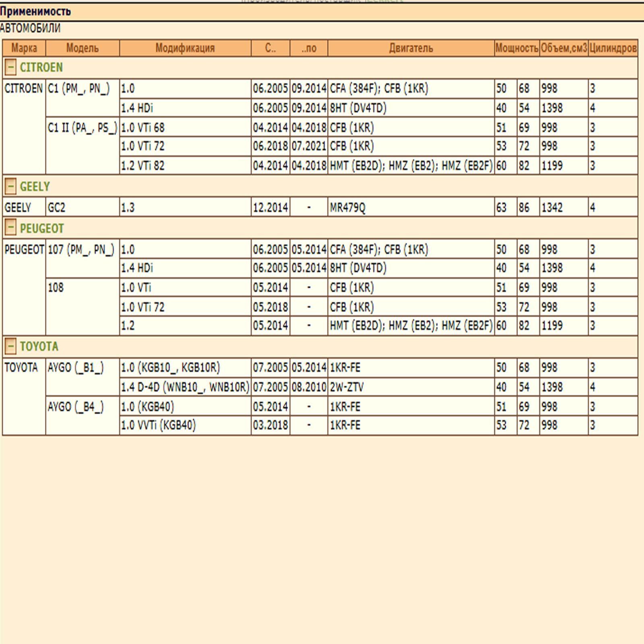Click the Применимость section header
Screen dimensions: 644x644
pyautogui.click(x=35, y=12)
